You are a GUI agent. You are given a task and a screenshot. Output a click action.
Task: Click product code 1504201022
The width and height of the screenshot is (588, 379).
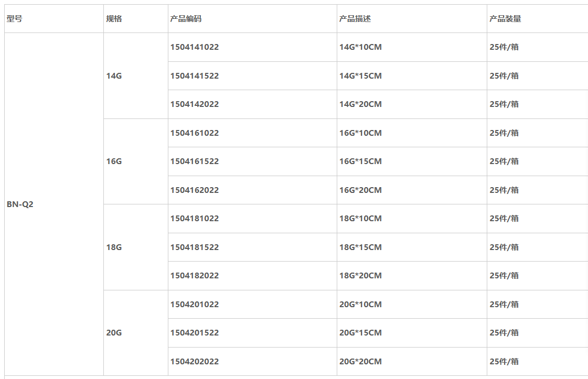pos(195,305)
